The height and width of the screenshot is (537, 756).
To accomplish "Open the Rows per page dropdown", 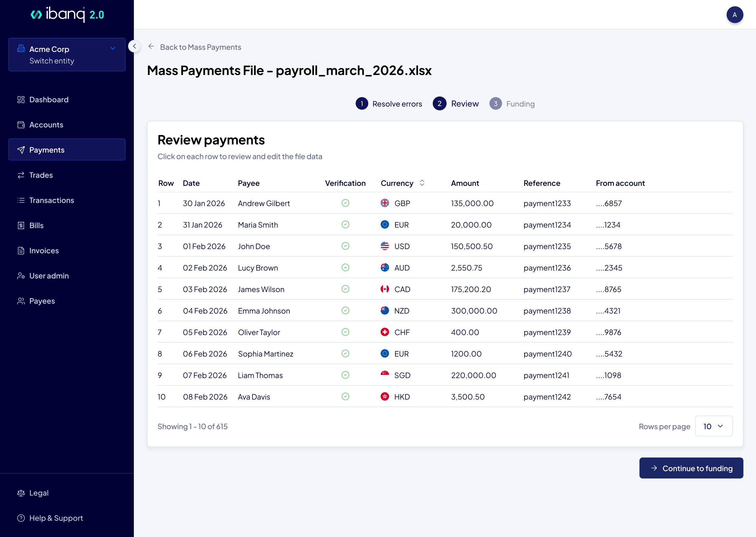I will pos(714,426).
